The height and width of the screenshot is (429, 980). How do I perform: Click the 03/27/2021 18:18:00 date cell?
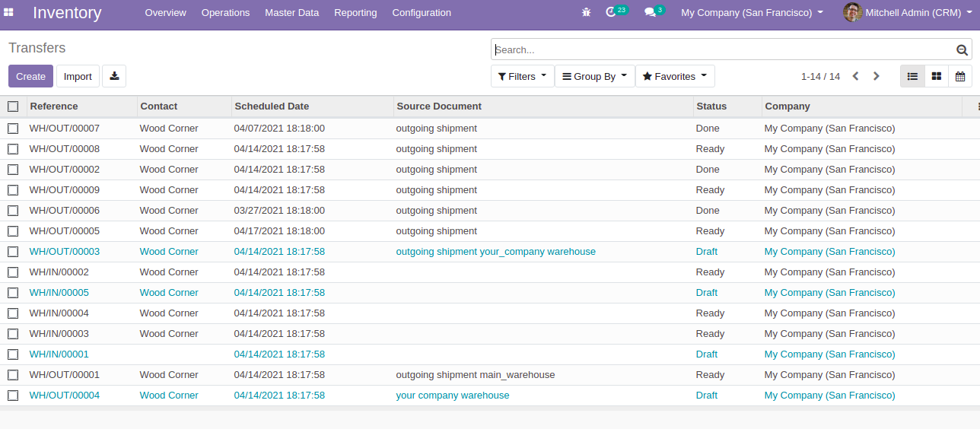279,211
